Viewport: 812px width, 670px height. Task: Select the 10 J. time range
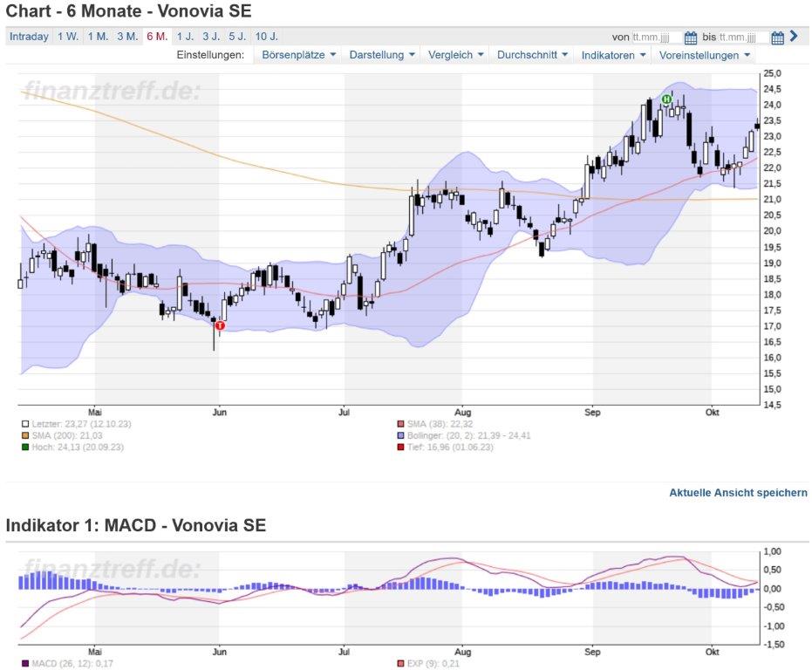pos(267,37)
